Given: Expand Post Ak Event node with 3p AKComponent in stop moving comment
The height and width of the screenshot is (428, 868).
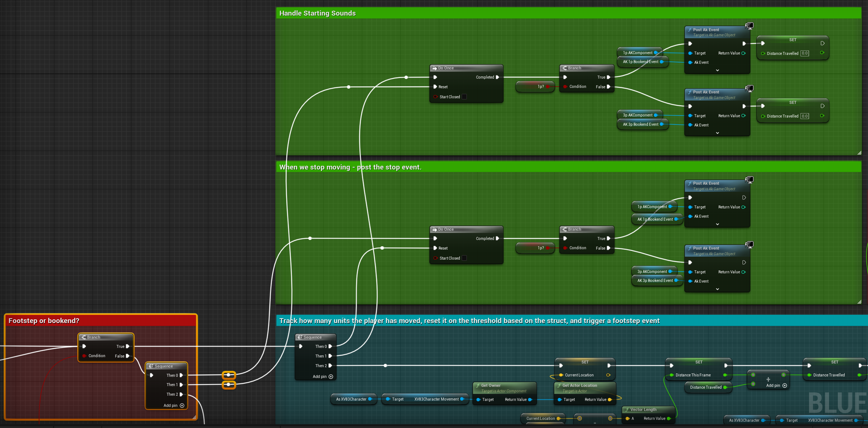Looking at the screenshot, I should point(717,289).
